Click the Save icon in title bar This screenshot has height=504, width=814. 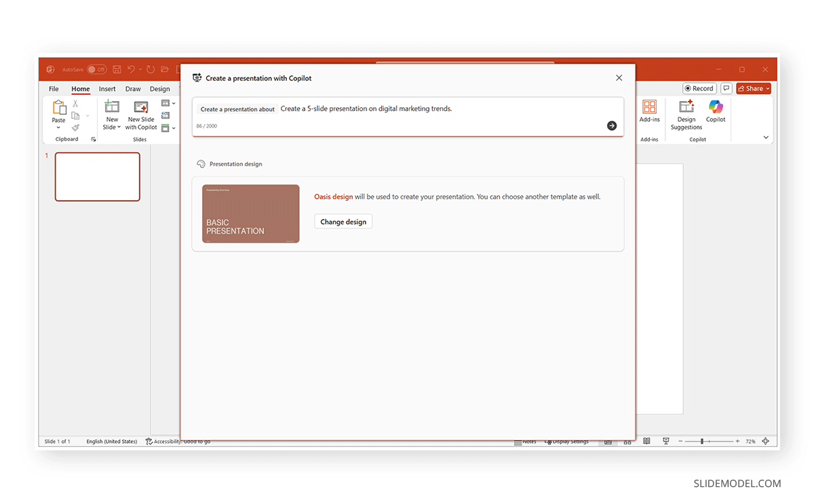pos(117,69)
